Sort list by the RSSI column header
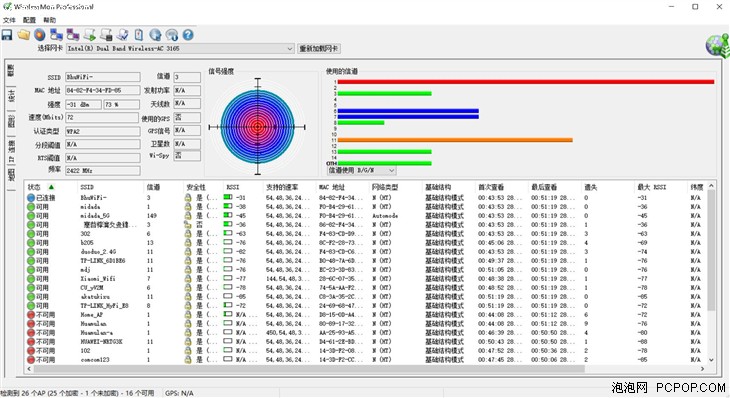Screen dimensions: 730x398 coord(233,187)
